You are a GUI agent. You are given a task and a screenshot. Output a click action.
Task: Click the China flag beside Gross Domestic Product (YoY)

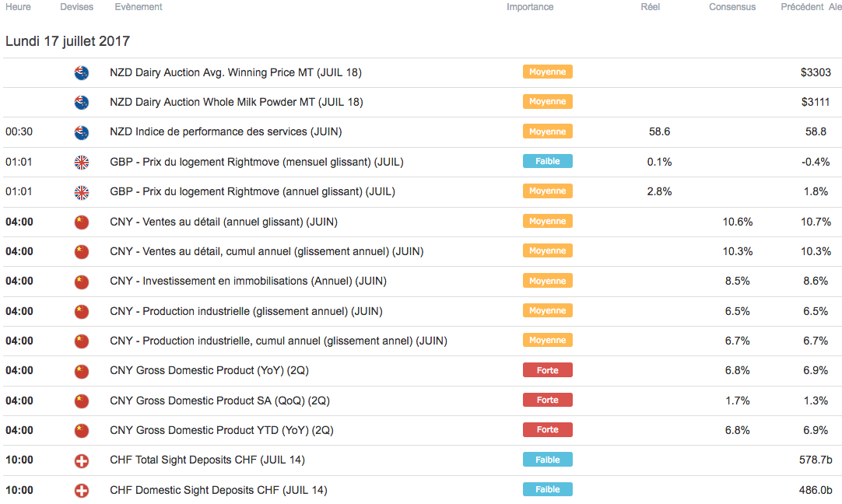tap(81, 371)
